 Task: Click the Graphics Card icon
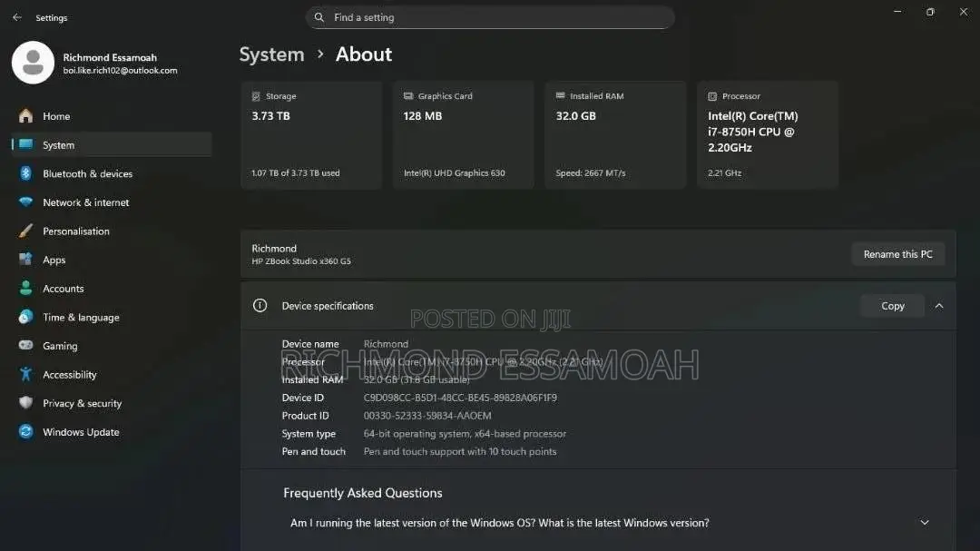[x=408, y=95]
